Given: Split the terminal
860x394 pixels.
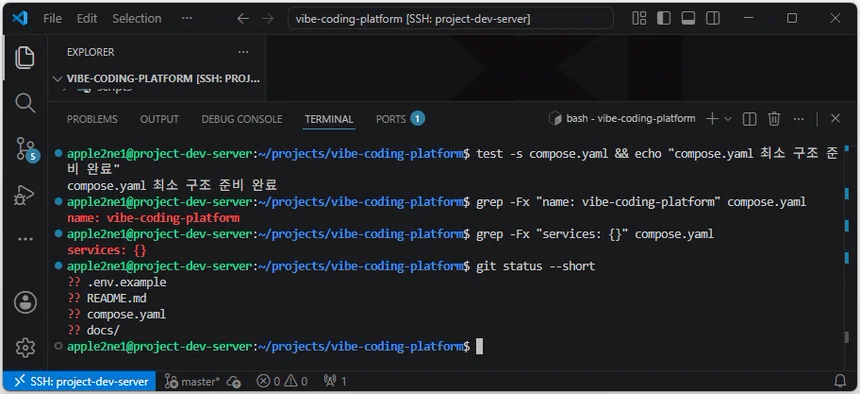Looking at the screenshot, I should (750, 119).
